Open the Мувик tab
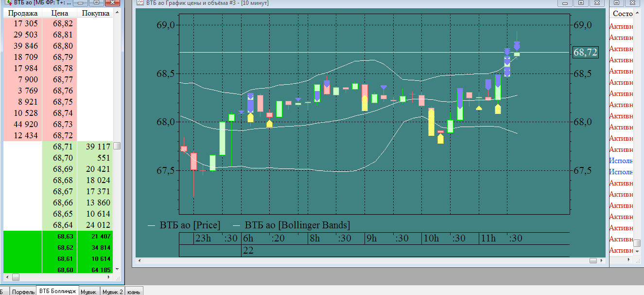644x295 pixels. (88, 291)
